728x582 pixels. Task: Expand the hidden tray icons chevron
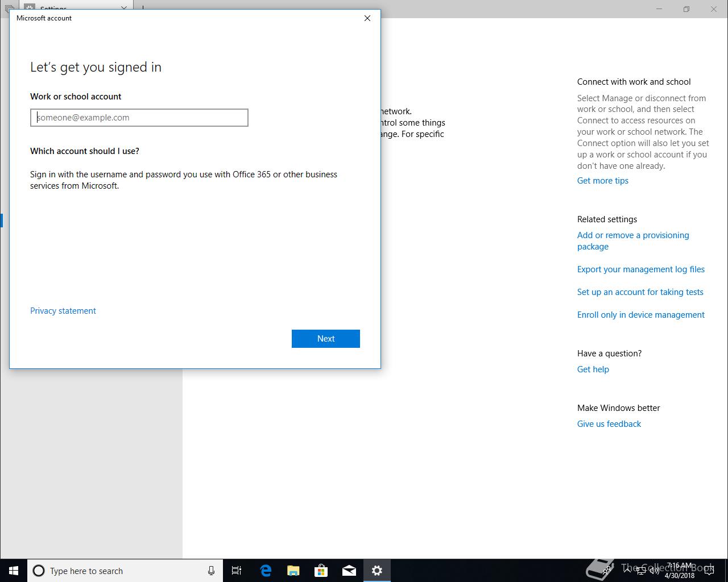click(x=627, y=571)
